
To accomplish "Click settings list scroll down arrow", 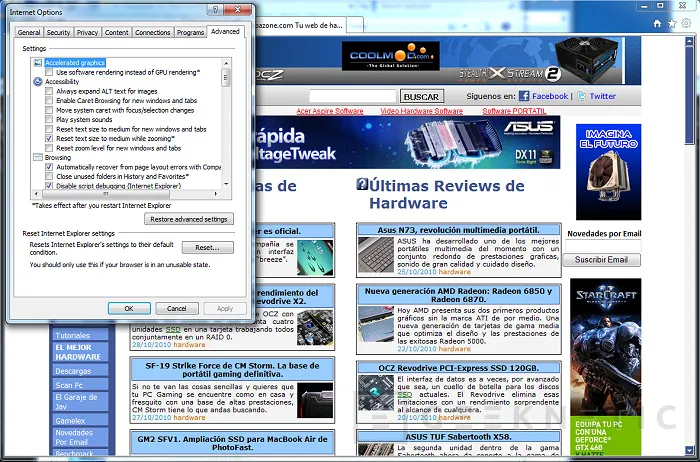I will (226, 184).
